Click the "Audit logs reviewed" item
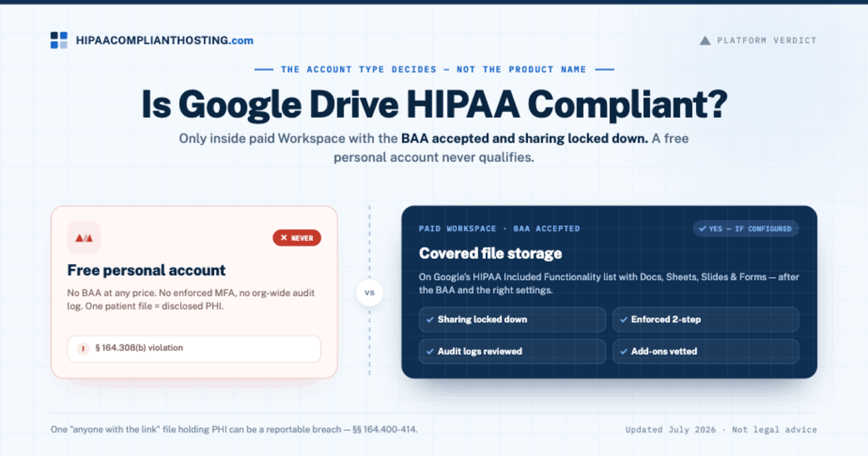The width and height of the screenshot is (868, 456). (512, 351)
